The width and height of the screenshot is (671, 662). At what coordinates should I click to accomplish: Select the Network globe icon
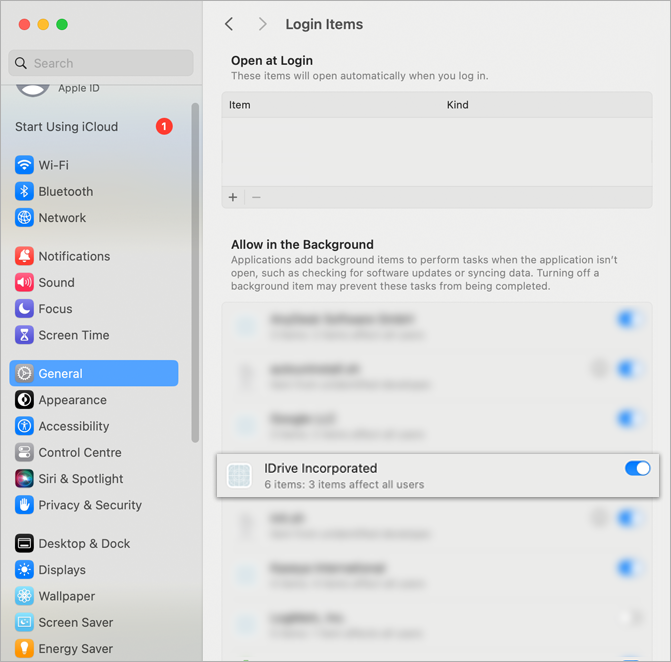click(x=24, y=218)
